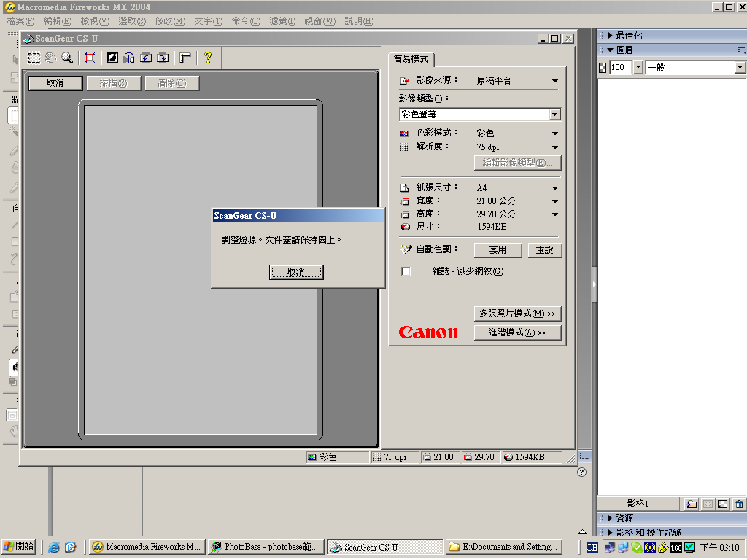The width and height of the screenshot is (747, 560).
Task: Enable the magazine descreen checkbox
Action: (x=406, y=272)
